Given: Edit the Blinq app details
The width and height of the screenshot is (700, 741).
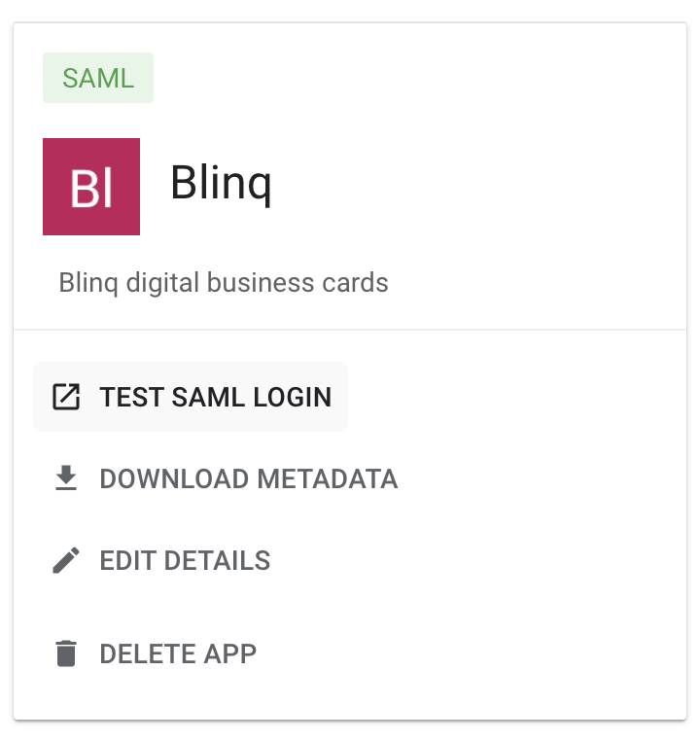Looking at the screenshot, I should [161, 560].
